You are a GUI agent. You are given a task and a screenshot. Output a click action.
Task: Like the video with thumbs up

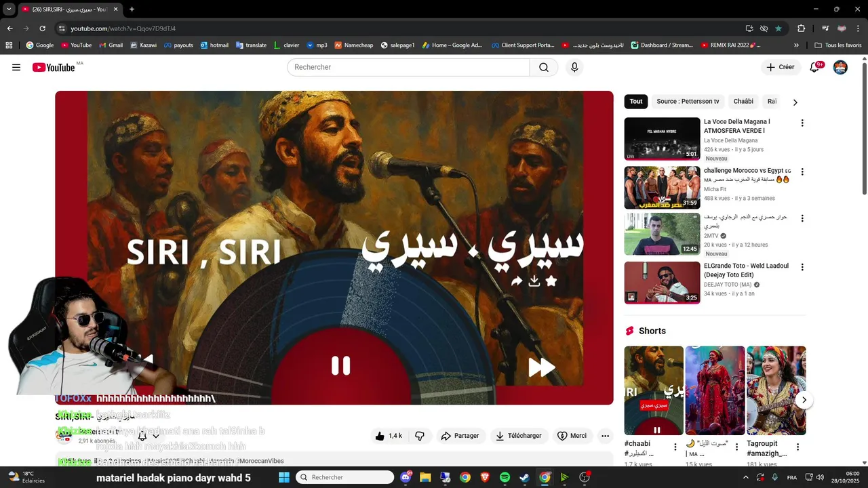389,436
